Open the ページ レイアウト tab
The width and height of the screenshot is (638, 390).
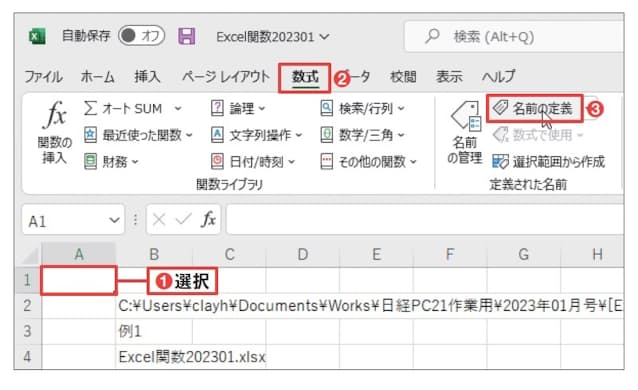(x=226, y=77)
